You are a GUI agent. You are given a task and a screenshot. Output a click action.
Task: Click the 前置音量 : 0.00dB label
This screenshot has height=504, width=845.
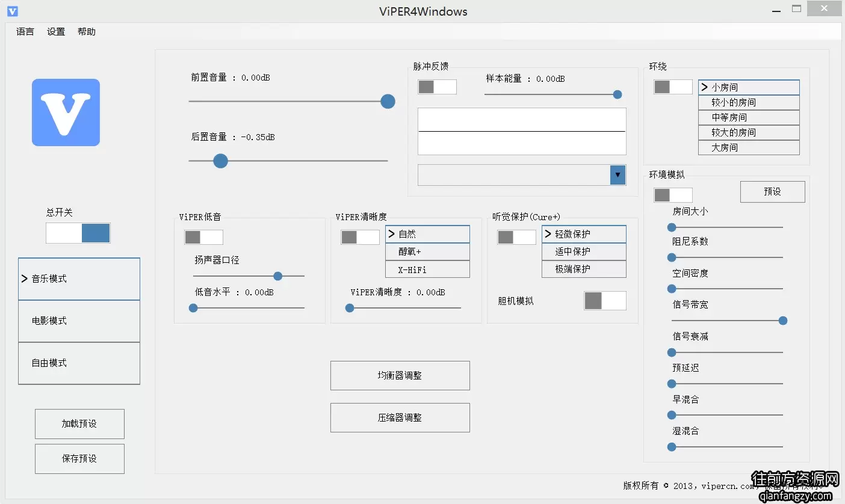pos(231,78)
